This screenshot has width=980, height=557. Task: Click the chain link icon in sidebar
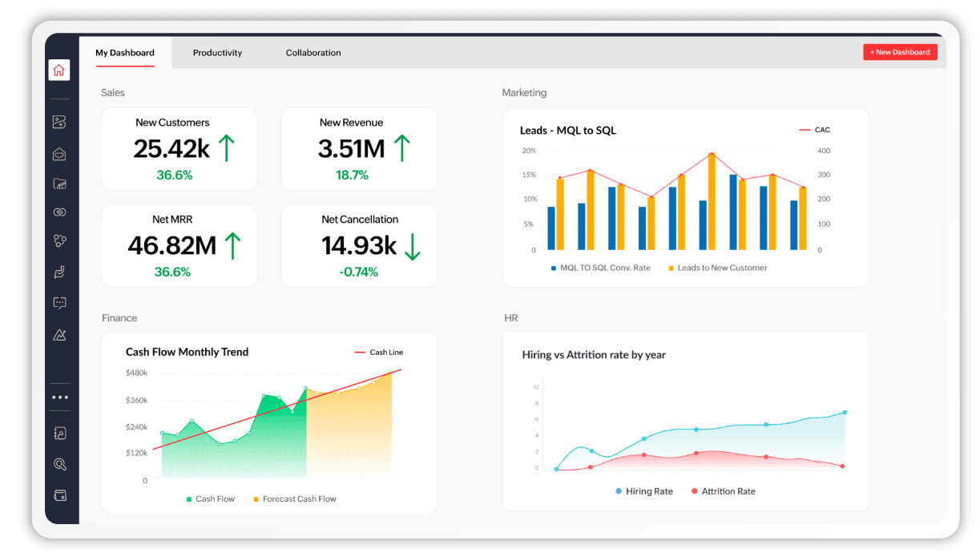pos(59,212)
